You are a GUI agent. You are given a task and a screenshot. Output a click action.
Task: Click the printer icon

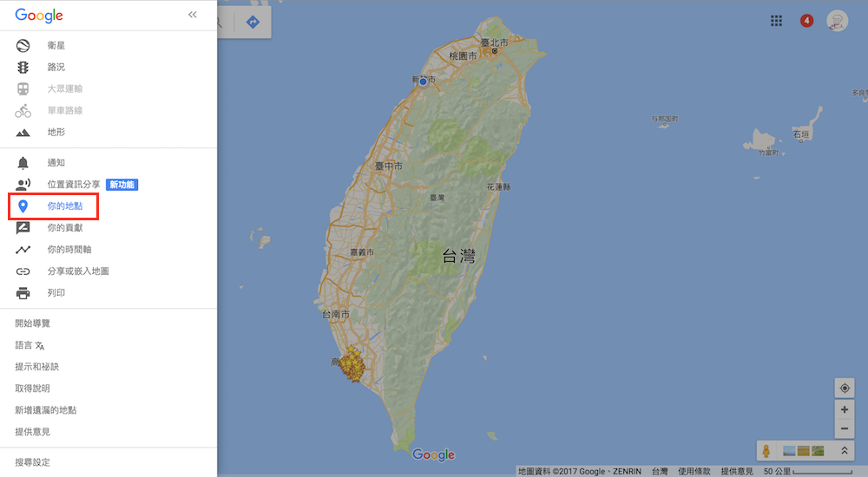(23, 293)
